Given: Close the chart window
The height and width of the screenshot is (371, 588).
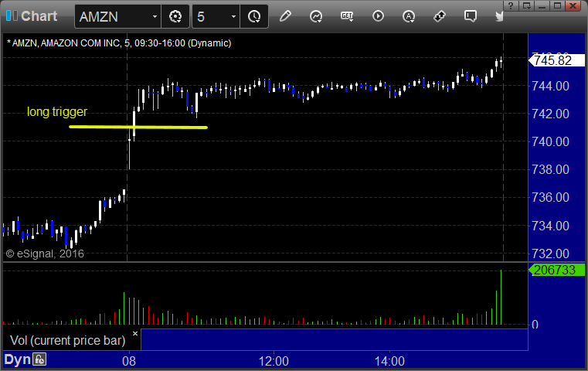Looking at the screenshot, I should [x=573, y=5].
